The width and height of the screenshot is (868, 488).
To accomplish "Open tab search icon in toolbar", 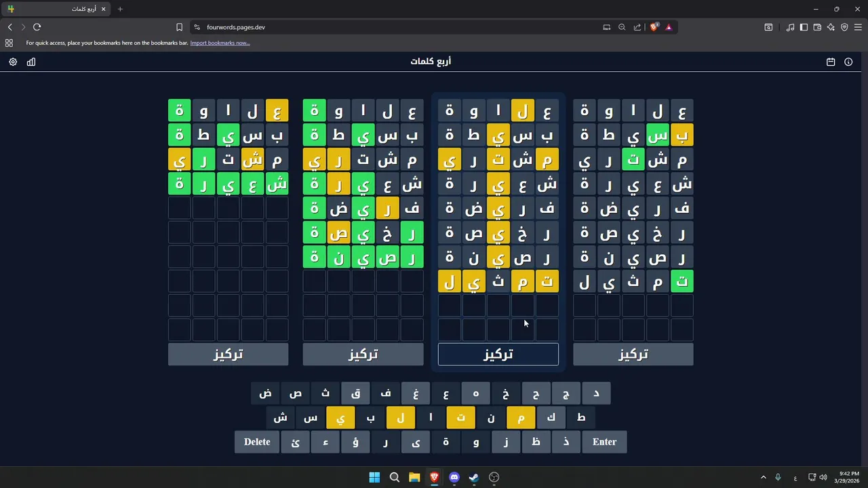I will [768, 27].
